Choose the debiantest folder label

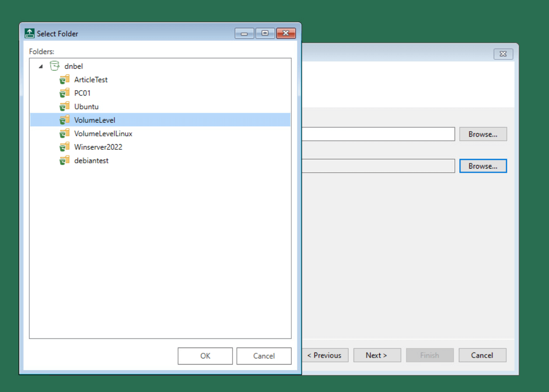pos(91,161)
